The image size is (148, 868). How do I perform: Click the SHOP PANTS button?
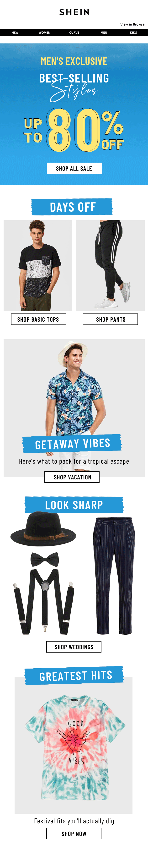tap(110, 319)
